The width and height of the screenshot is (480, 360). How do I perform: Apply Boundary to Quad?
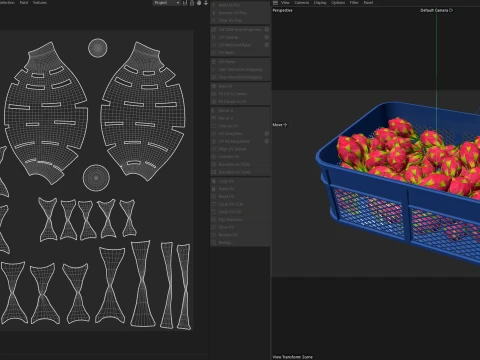tap(240, 172)
